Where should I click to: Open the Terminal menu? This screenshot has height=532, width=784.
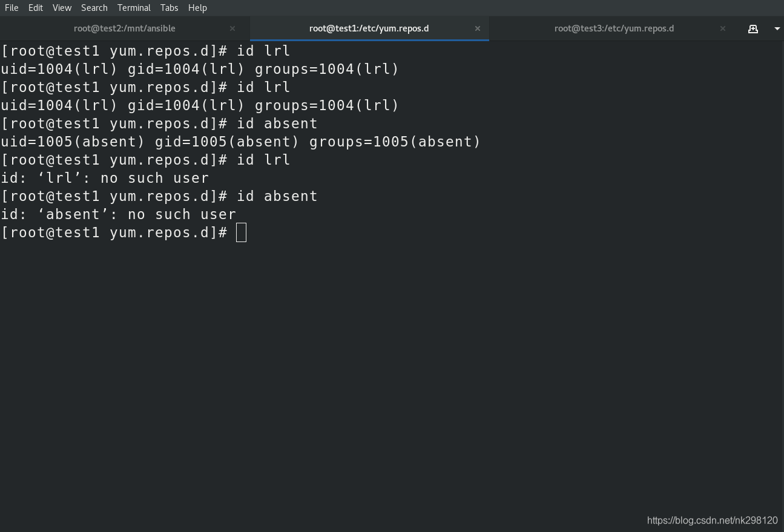pyautogui.click(x=134, y=8)
